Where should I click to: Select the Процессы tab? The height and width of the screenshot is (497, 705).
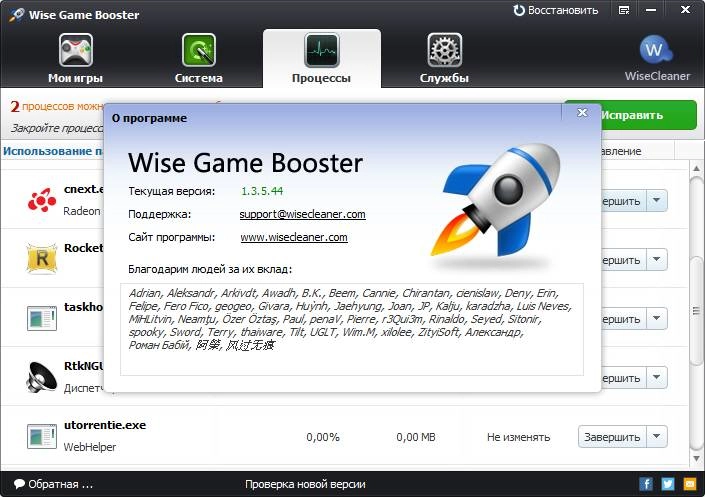[321, 58]
